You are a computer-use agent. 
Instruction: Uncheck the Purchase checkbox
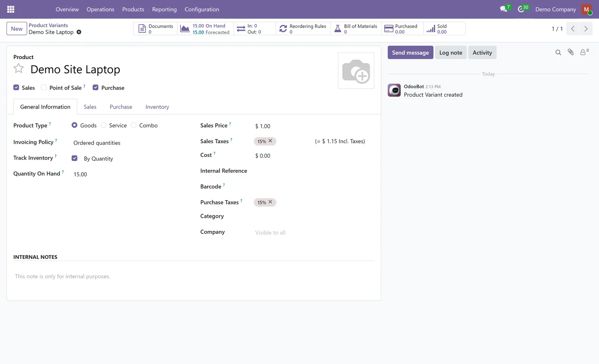[x=95, y=87]
